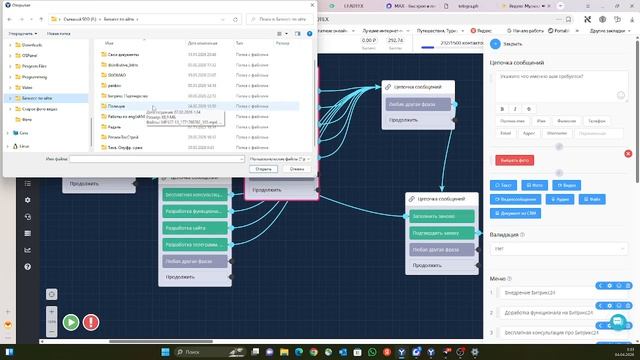Open the support chat bubble widget
640x360 pixels.
(x=618, y=322)
